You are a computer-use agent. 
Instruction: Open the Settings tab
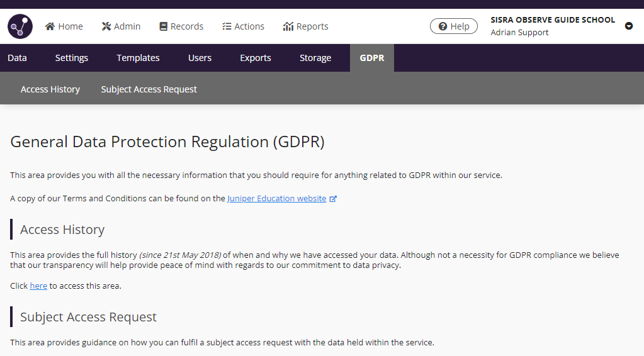click(x=72, y=58)
